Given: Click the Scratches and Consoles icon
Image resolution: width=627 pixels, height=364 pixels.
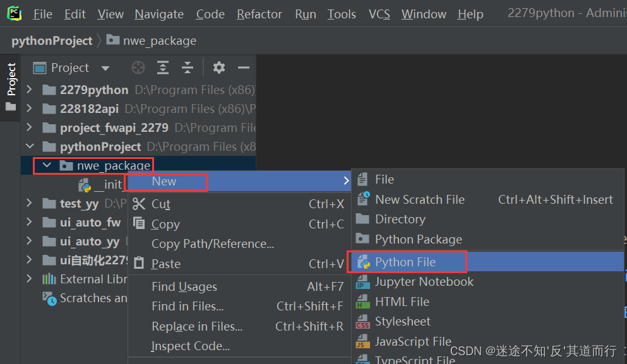Looking at the screenshot, I should click(51, 298).
